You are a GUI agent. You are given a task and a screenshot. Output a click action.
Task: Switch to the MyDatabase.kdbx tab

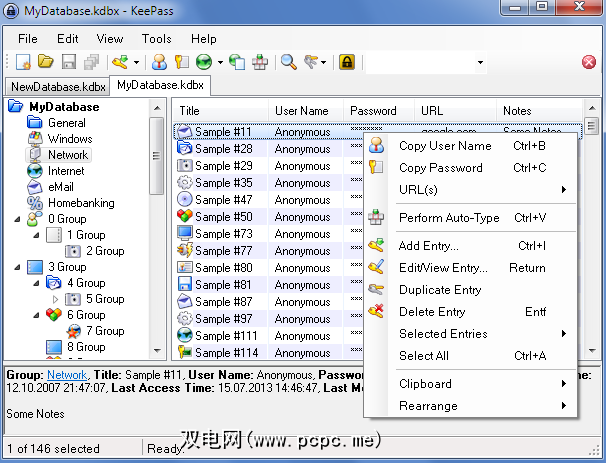(160, 85)
